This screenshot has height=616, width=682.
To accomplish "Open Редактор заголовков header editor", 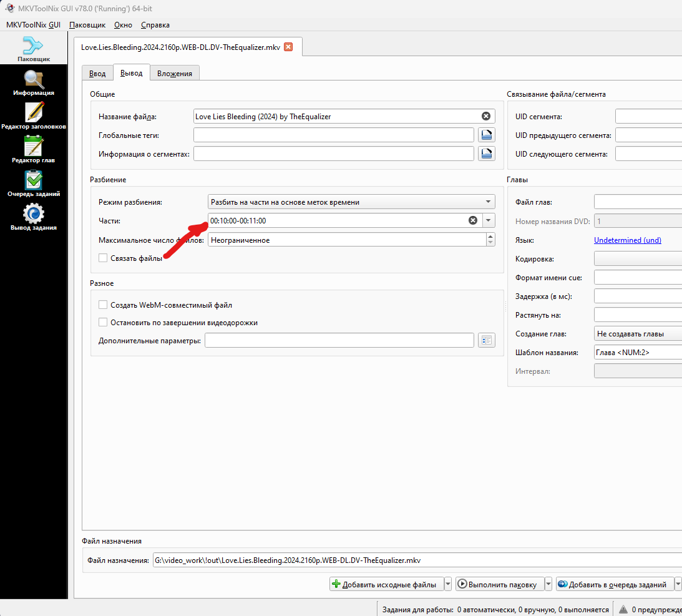I will point(33,117).
